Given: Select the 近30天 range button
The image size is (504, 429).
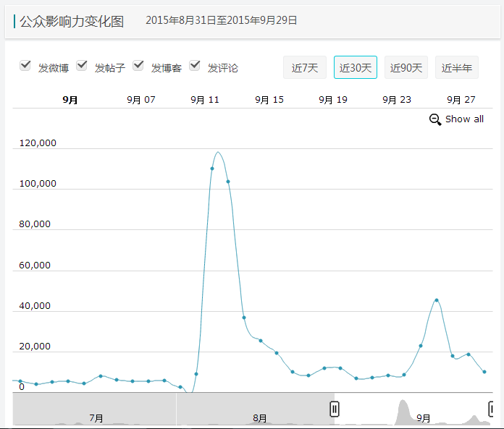Looking at the screenshot, I should pos(355,67).
